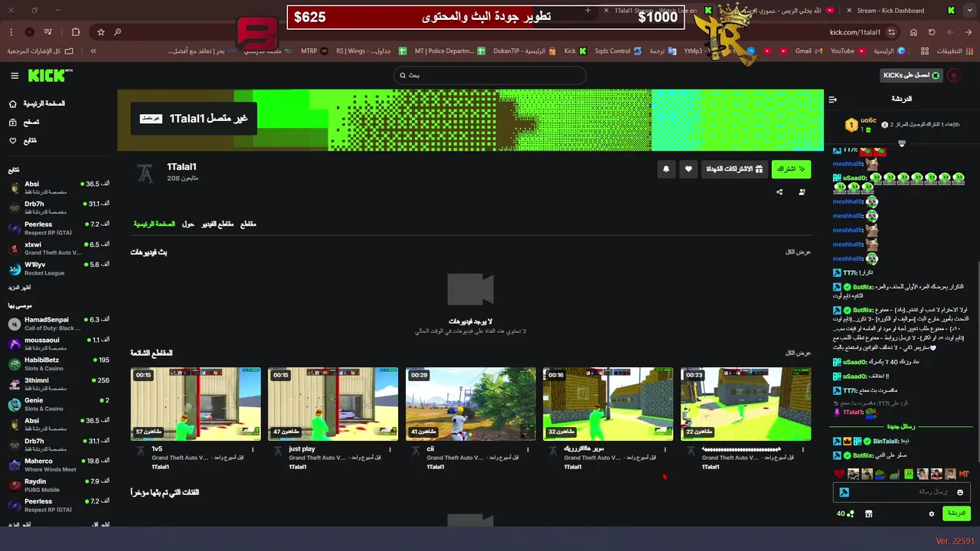Open moussaoui recommended channel
The height and width of the screenshot is (551, 980).
tap(58, 344)
